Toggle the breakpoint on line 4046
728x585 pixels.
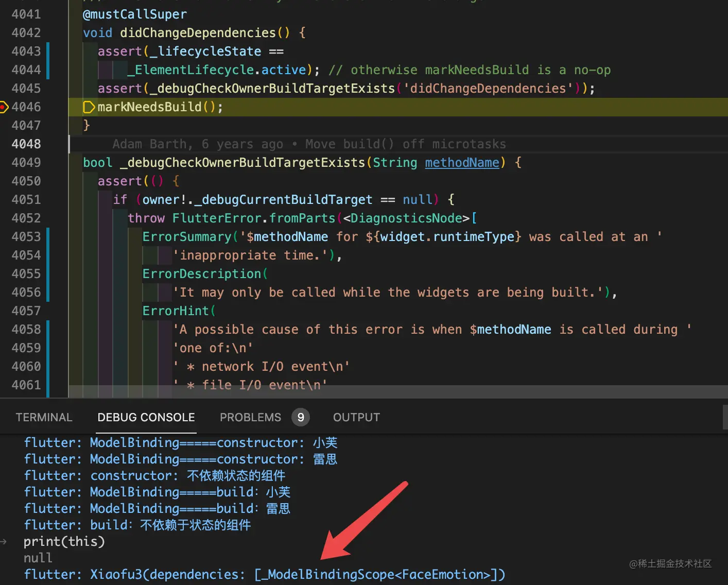4,107
